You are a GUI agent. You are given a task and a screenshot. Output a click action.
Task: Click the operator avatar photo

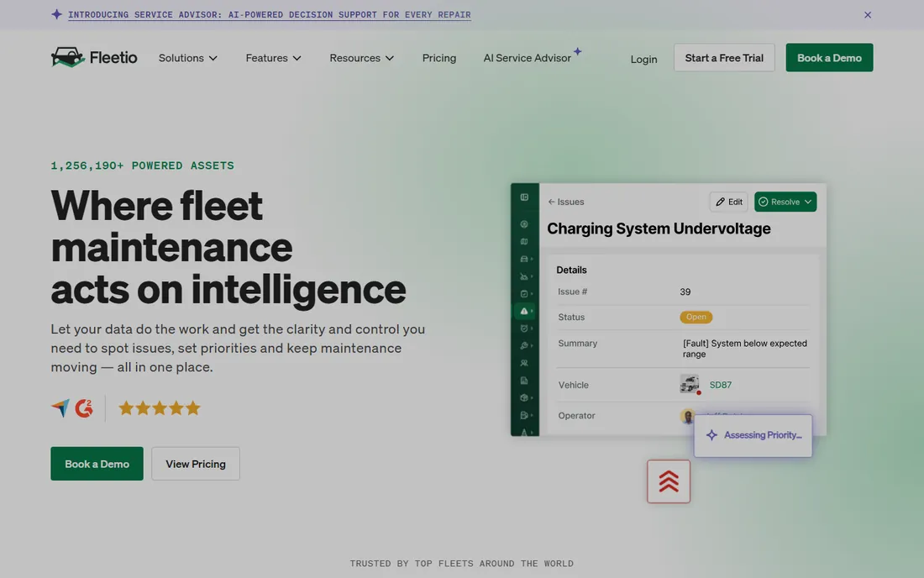point(687,416)
